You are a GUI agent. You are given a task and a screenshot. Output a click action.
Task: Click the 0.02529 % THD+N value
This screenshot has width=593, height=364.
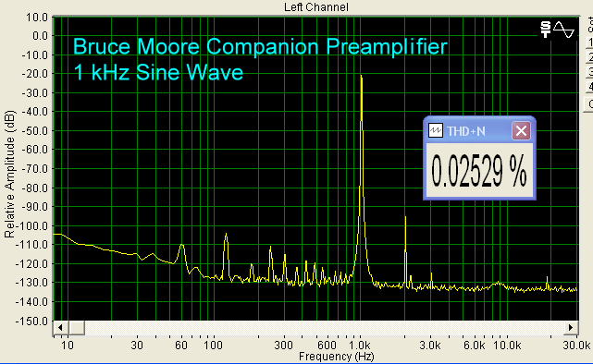tap(479, 172)
